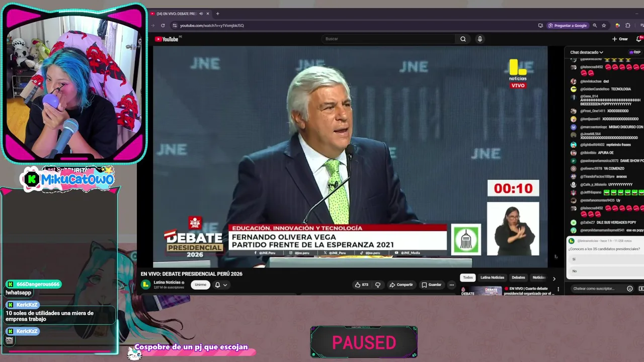This screenshot has width=644, height=362.
Task: Click the MikuCatOwO Kick name badge
Action: [x=68, y=179]
